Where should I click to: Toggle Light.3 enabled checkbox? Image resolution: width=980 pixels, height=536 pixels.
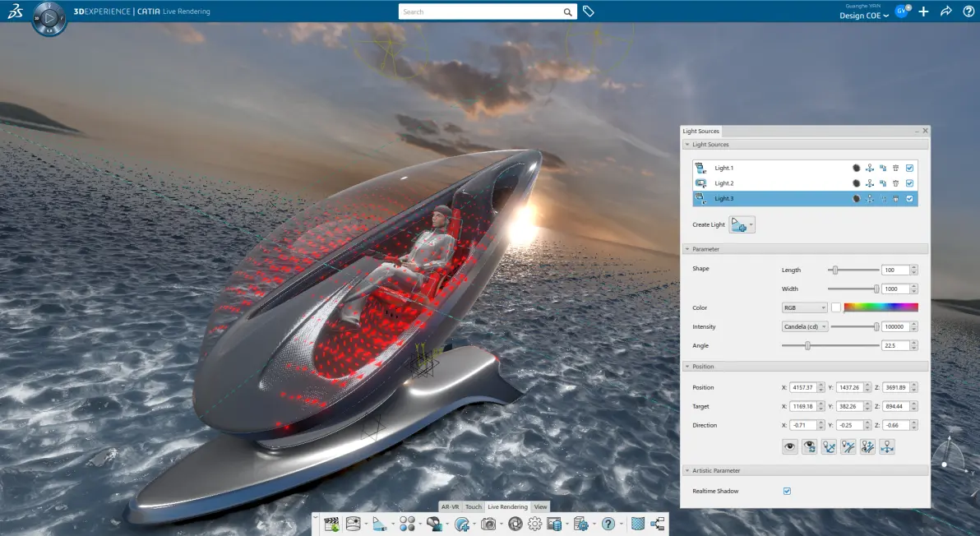pyautogui.click(x=909, y=199)
